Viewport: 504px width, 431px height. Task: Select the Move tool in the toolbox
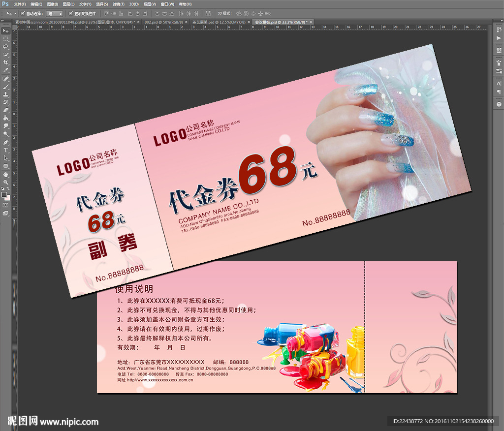click(6, 31)
